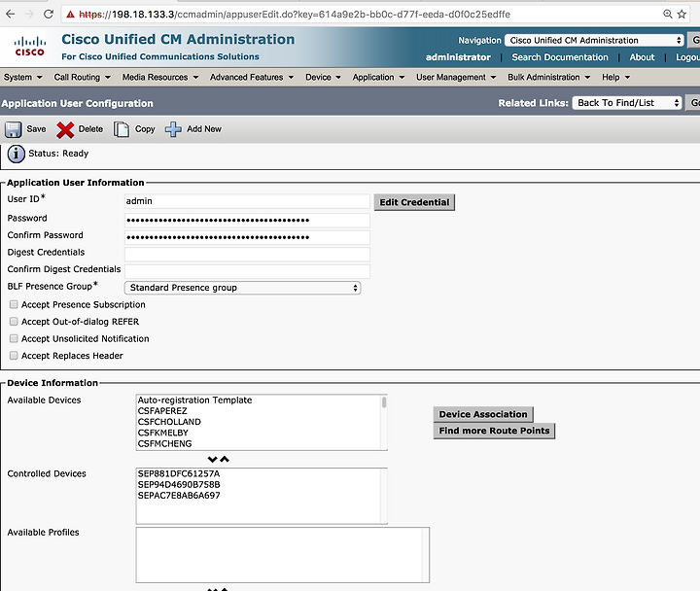Click the Confirm Password field
This screenshot has width=700, height=591.
[247, 237]
